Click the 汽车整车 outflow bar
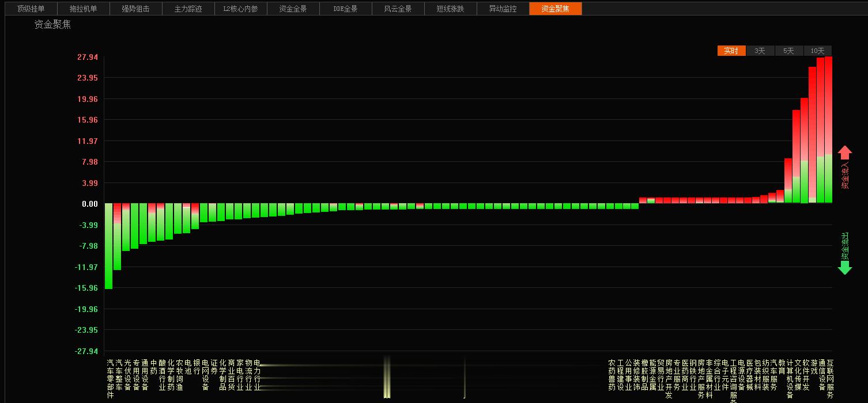This screenshot has height=403, width=868. [118, 237]
